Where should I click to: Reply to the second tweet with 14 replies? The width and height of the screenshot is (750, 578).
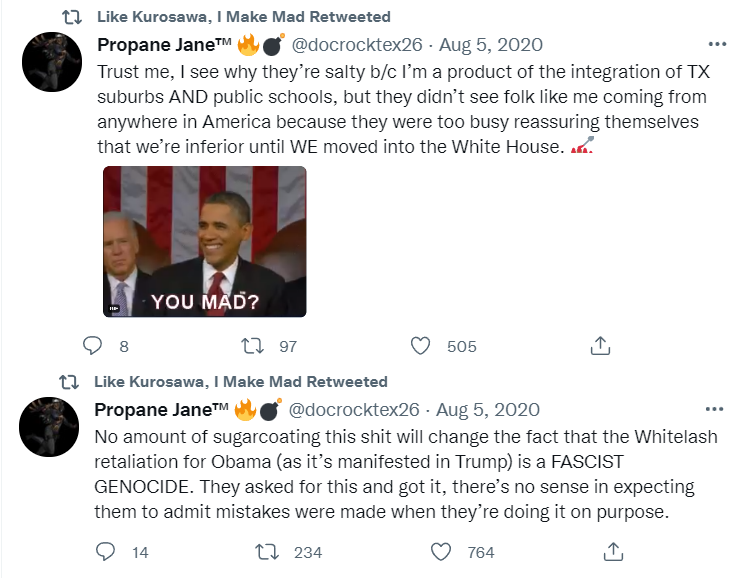pos(107,552)
